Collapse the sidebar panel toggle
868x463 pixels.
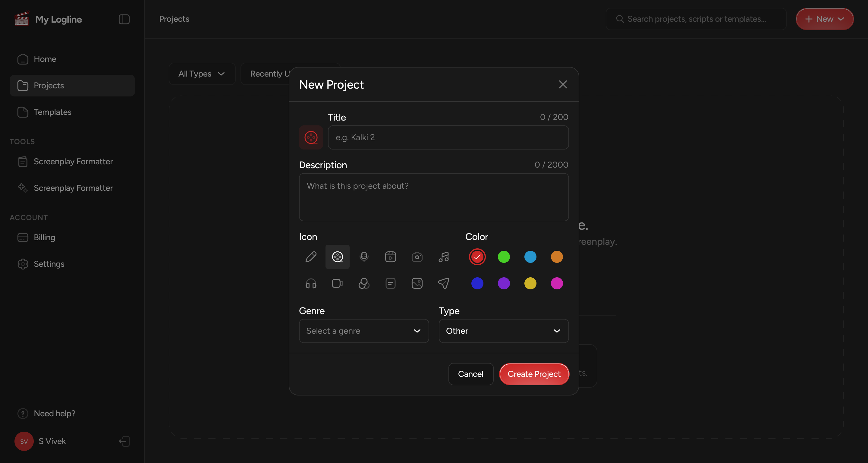click(x=124, y=19)
